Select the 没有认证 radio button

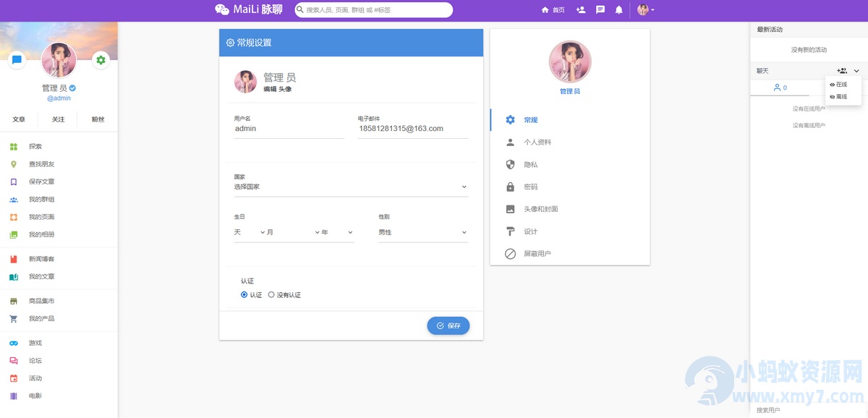click(271, 295)
